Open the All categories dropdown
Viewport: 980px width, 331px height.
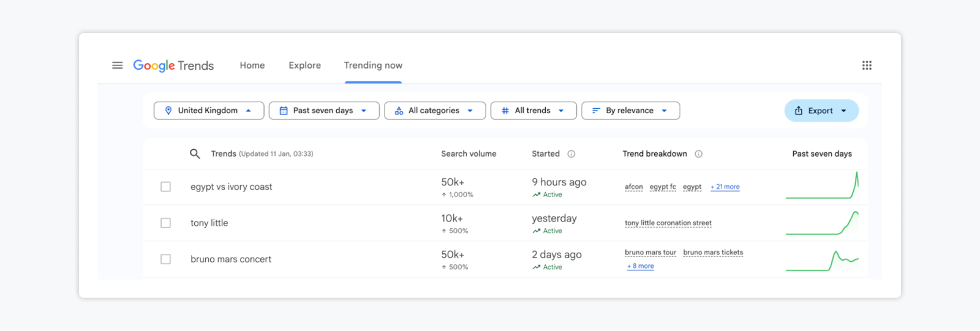tap(434, 111)
